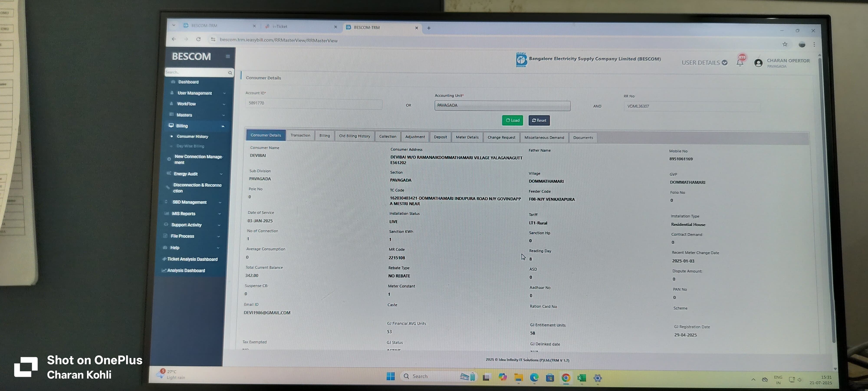The width and height of the screenshot is (868, 391).
Task: Open Microsoft Edge from the taskbar
Action: tap(534, 378)
